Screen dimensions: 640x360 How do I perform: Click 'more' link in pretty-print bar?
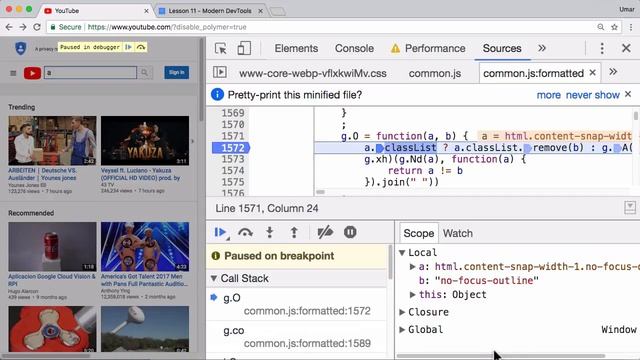[x=548, y=95]
